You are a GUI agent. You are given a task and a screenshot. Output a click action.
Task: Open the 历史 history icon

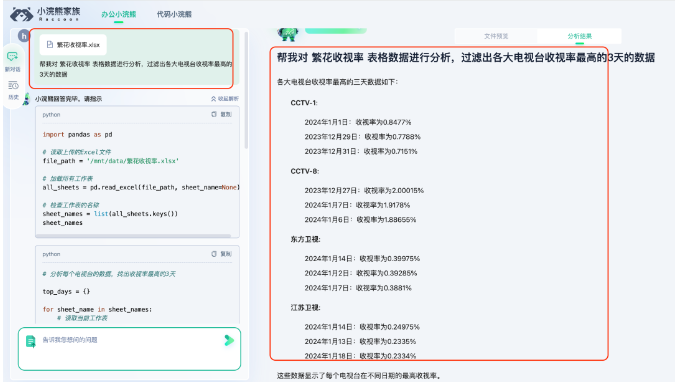[13, 90]
